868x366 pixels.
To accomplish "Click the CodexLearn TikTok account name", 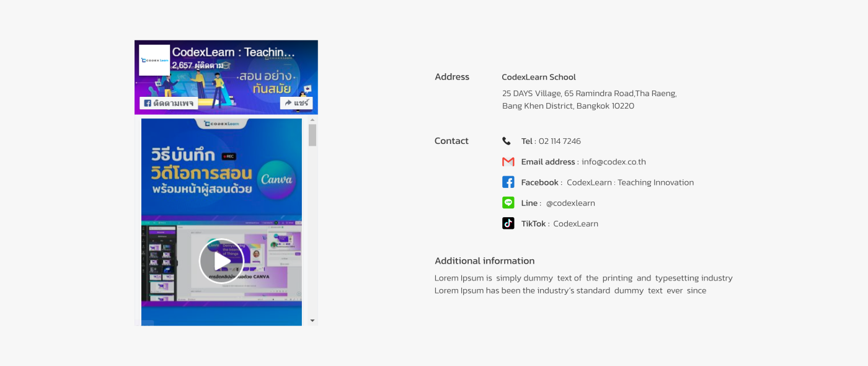I will point(575,224).
